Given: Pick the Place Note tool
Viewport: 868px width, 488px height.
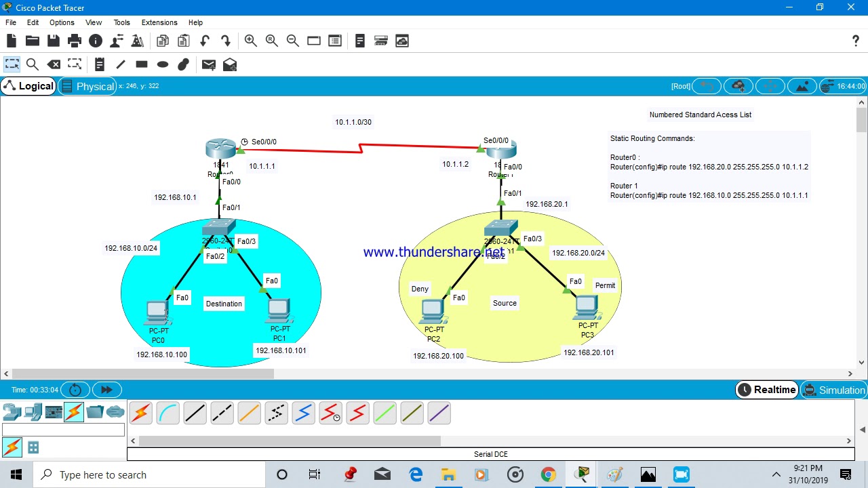Looking at the screenshot, I should click(x=99, y=64).
